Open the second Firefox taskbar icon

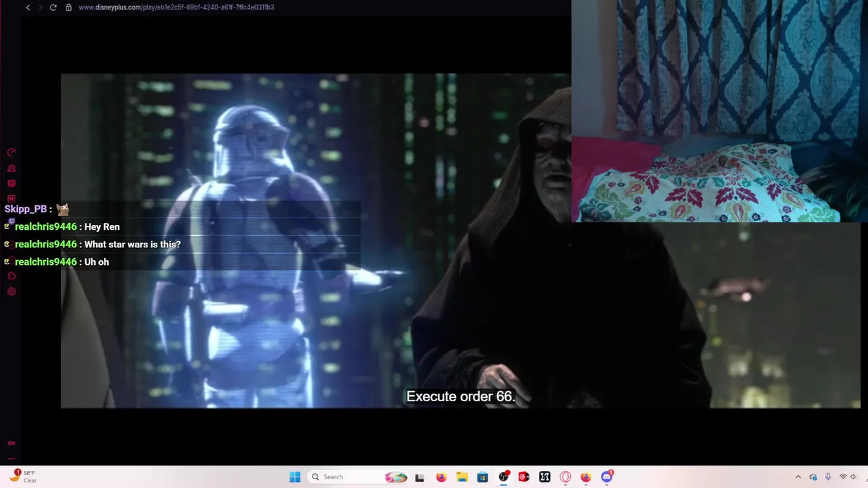click(x=586, y=477)
